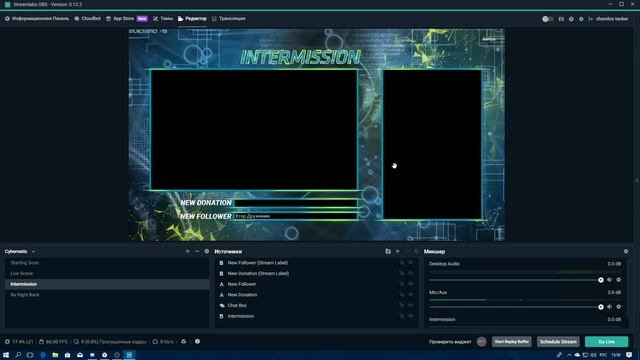The width and height of the screenshot is (640, 360).
Task: Open the App Store tab
Action: [127, 19]
